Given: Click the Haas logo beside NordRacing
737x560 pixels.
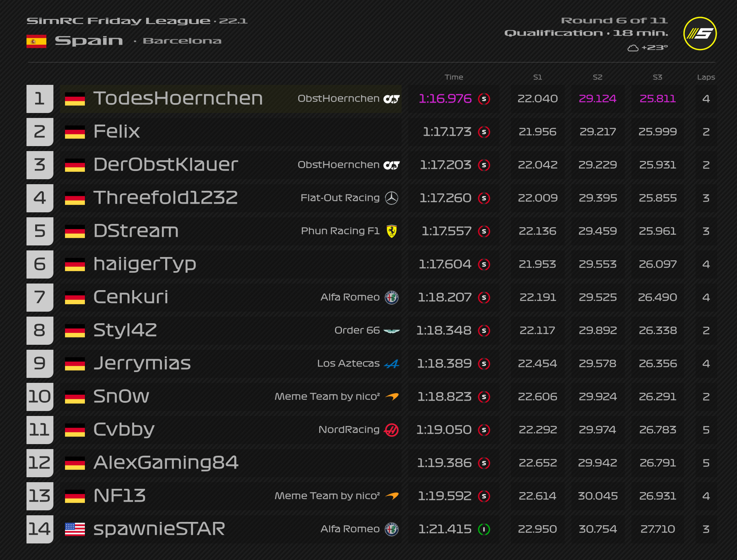Looking at the screenshot, I should pyautogui.click(x=391, y=430).
